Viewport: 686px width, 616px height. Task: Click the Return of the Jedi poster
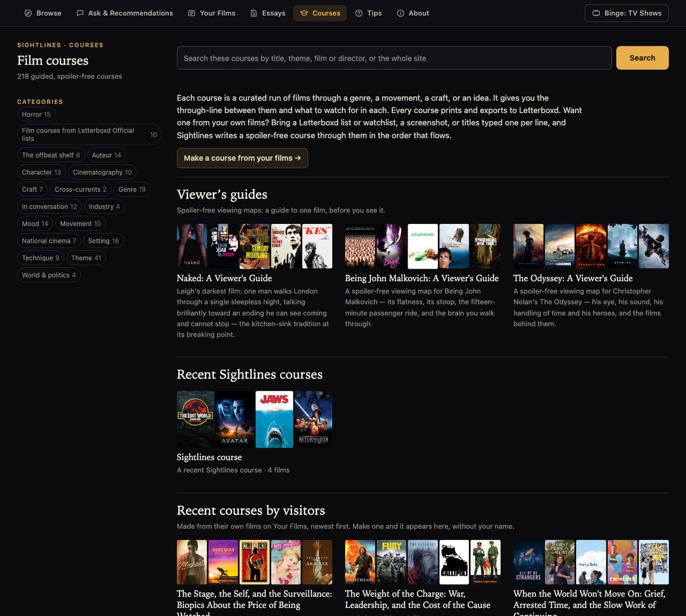pos(313,419)
